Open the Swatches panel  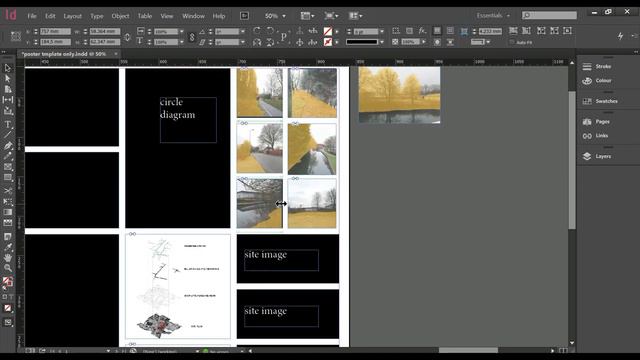(606, 101)
